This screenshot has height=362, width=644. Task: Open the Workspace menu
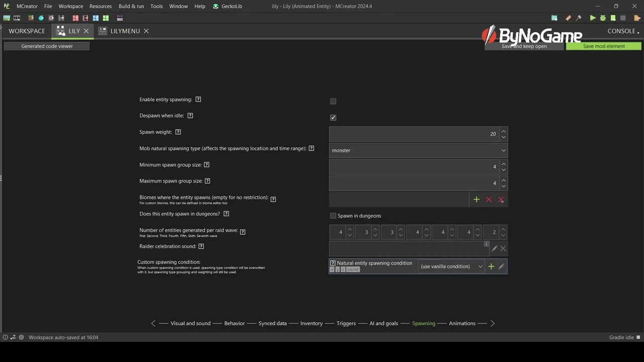pyautogui.click(x=71, y=6)
